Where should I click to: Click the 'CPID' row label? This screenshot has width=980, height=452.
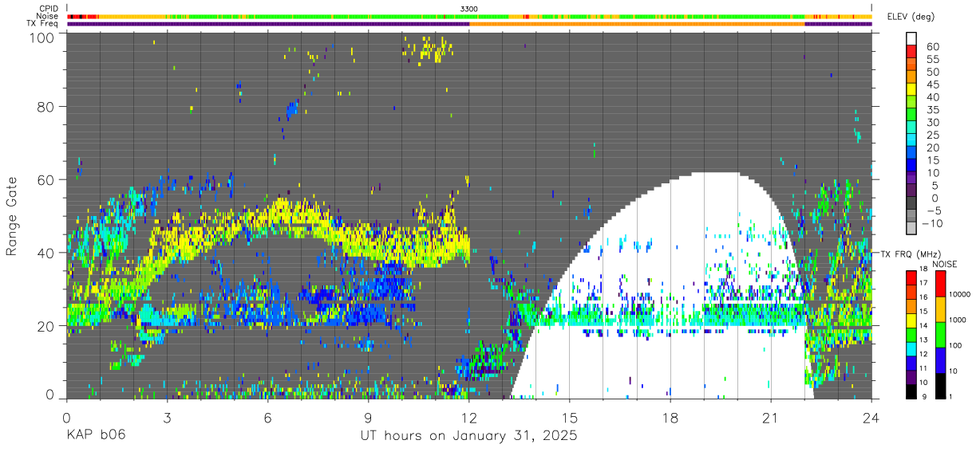pos(48,8)
